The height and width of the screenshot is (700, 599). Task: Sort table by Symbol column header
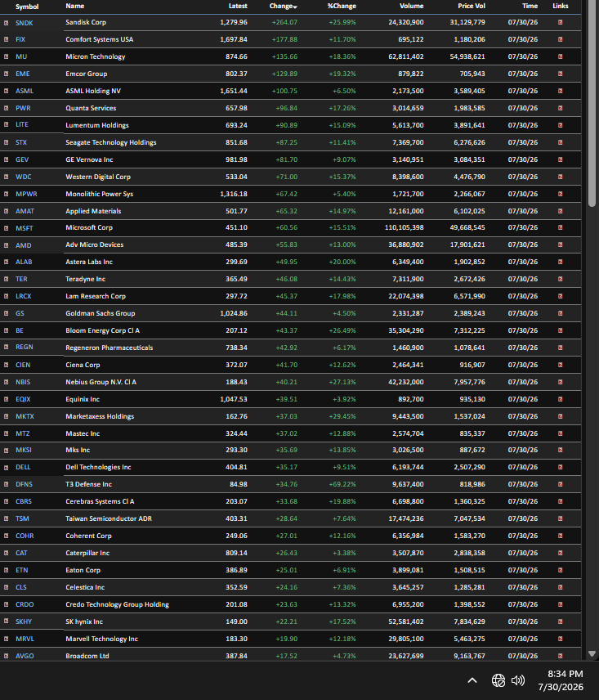tap(27, 7)
